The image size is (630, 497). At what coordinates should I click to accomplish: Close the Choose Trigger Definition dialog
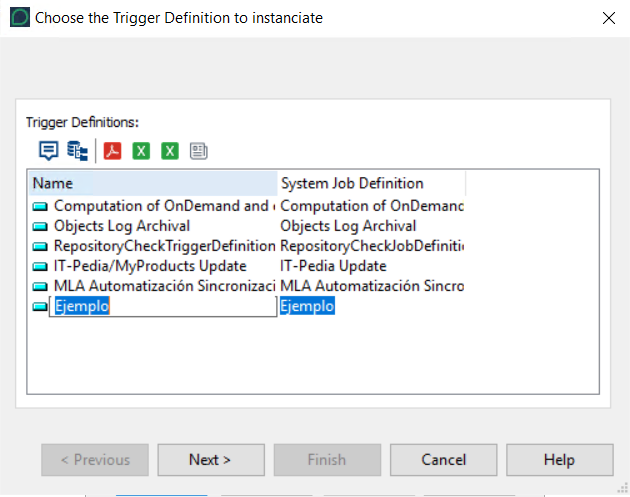(x=609, y=18)
